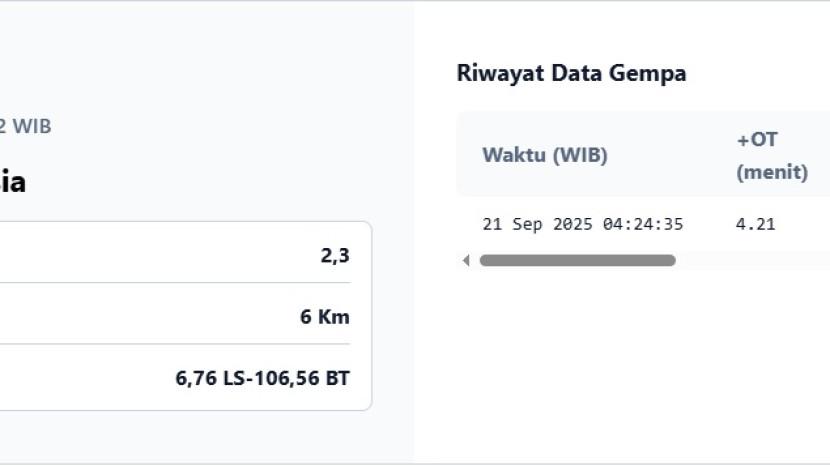The height and width of the screenshot is (466, 830).
Task: Click the +OT (menit) column header
Action: (771, 155)
